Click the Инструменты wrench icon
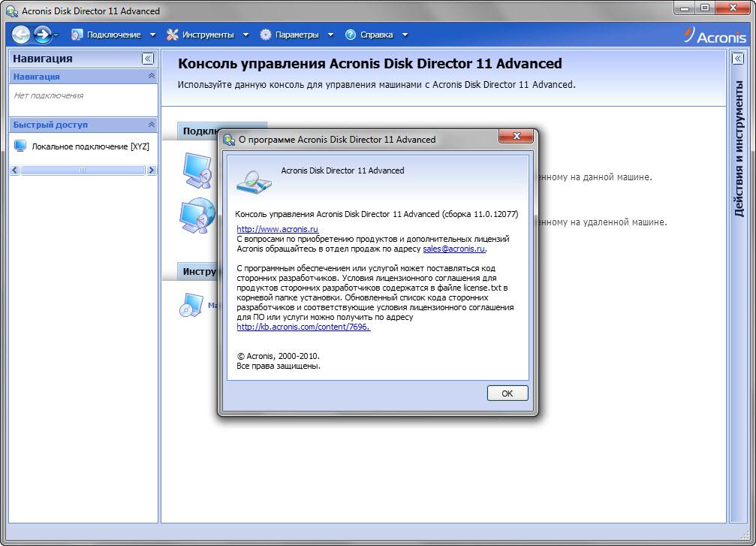This screenshot has height=546, width=756. pos(172,35)
